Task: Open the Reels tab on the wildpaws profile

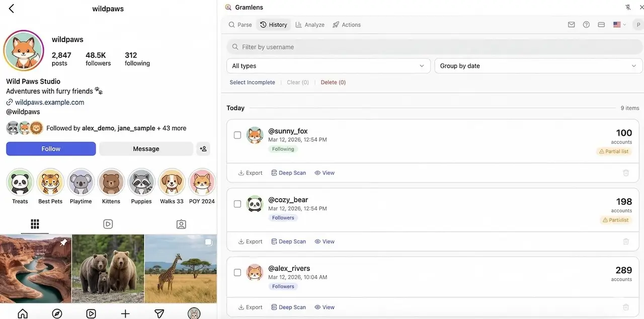Action: (x=108, y=224)
